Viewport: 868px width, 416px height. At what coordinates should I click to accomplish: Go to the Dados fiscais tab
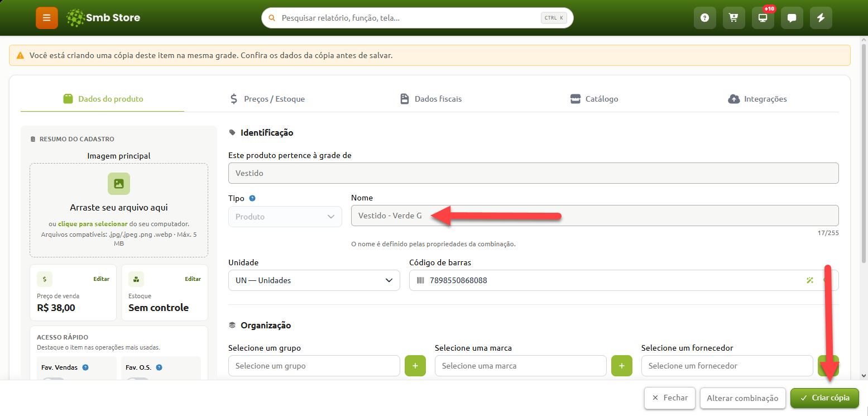click(431, 99)
